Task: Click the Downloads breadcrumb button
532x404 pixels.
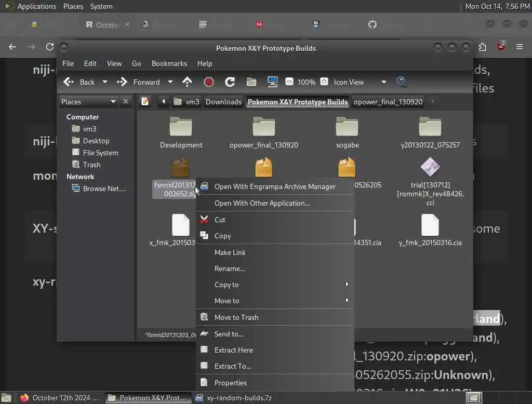Action: 223,102
